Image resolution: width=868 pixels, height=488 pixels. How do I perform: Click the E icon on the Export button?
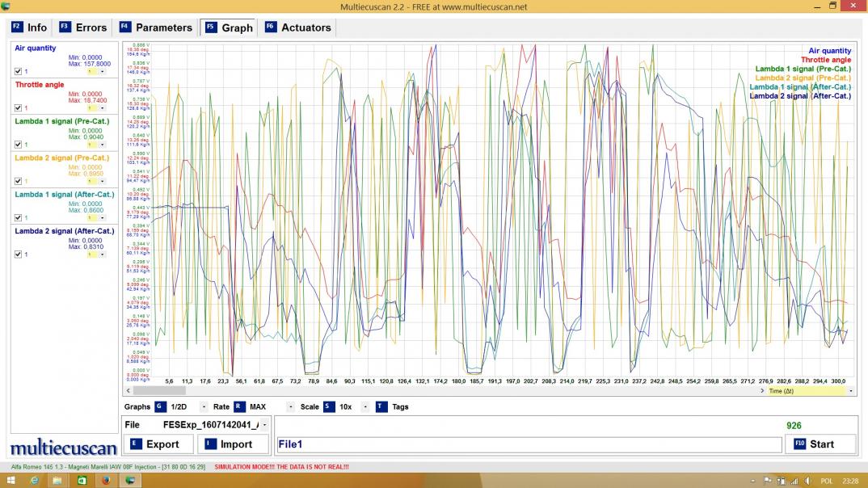(136, 444)
